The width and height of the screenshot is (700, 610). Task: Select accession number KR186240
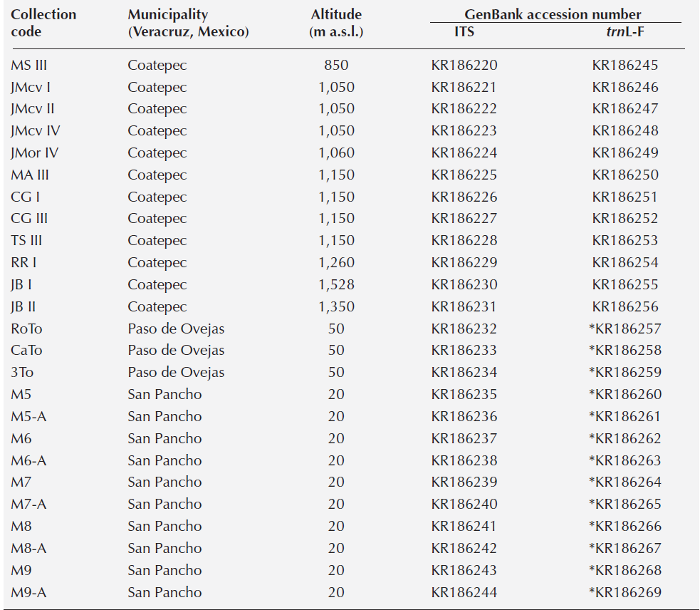point(464,505)
